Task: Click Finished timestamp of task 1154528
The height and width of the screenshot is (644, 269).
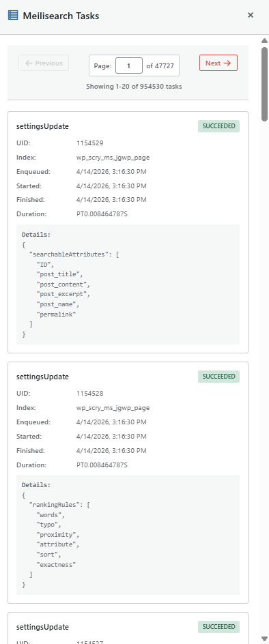Action: coord(111,451)
